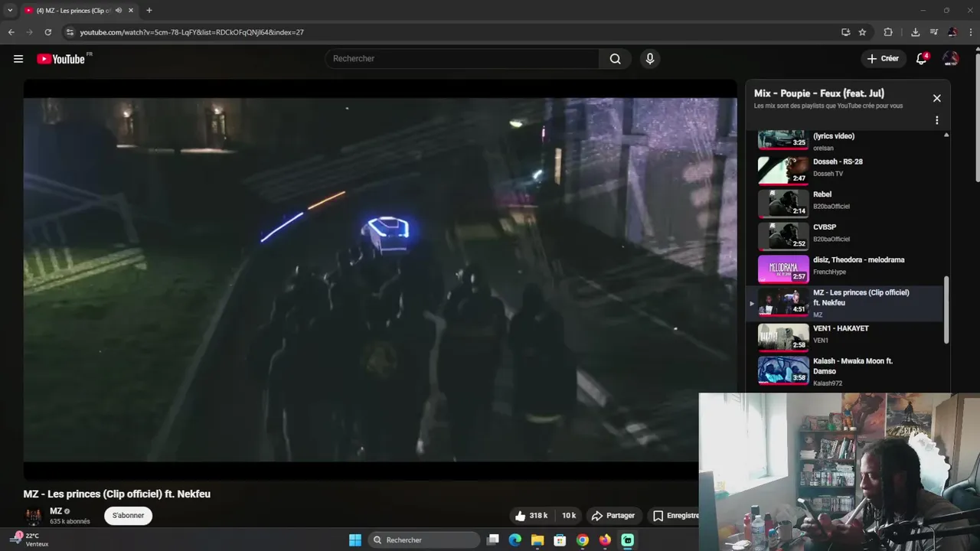Open Task View on the taskbar
The height and width of the screenshot is (551, 980).
point(493,540)
